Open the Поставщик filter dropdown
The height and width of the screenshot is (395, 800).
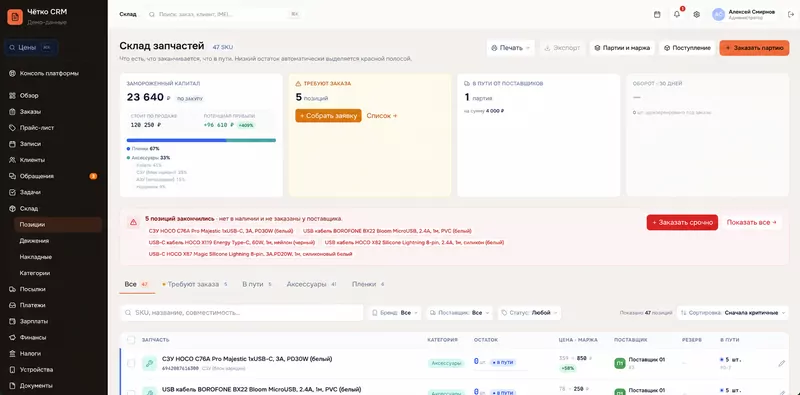tap(459, 313)
